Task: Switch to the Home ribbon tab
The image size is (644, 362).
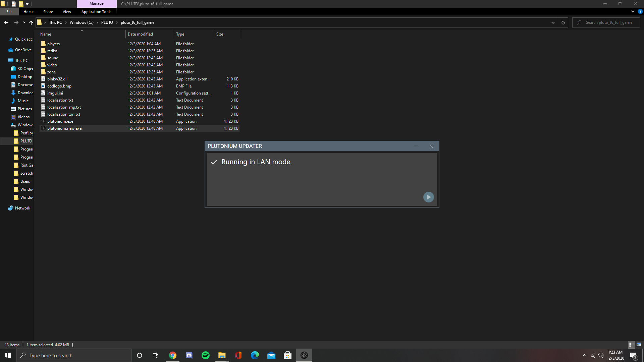Action: [29, 12]
